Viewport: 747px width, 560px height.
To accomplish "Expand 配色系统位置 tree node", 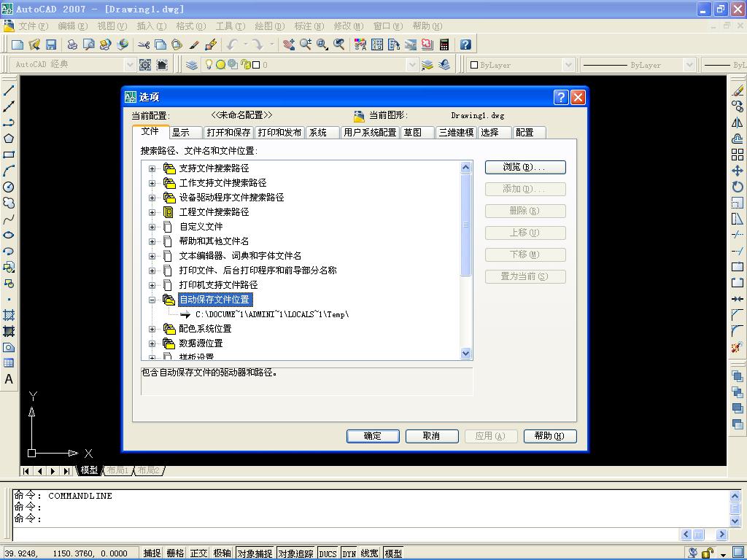I will tap(152, 329).
